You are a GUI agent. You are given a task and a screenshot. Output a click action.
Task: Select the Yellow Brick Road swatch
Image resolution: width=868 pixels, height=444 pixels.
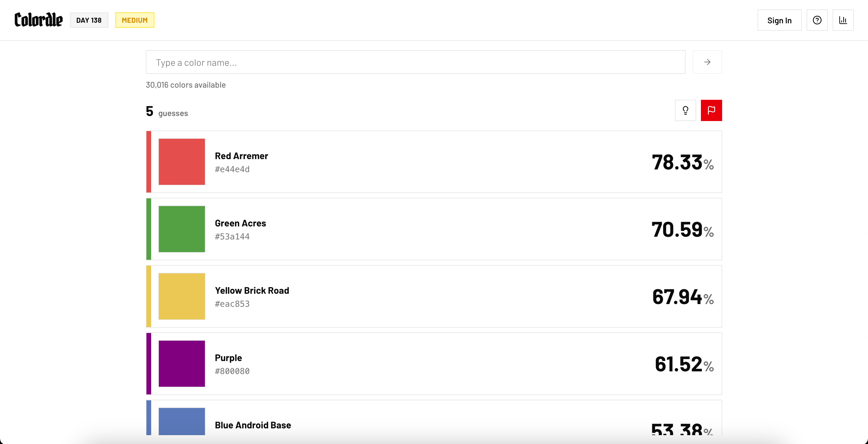pos(182,296)
